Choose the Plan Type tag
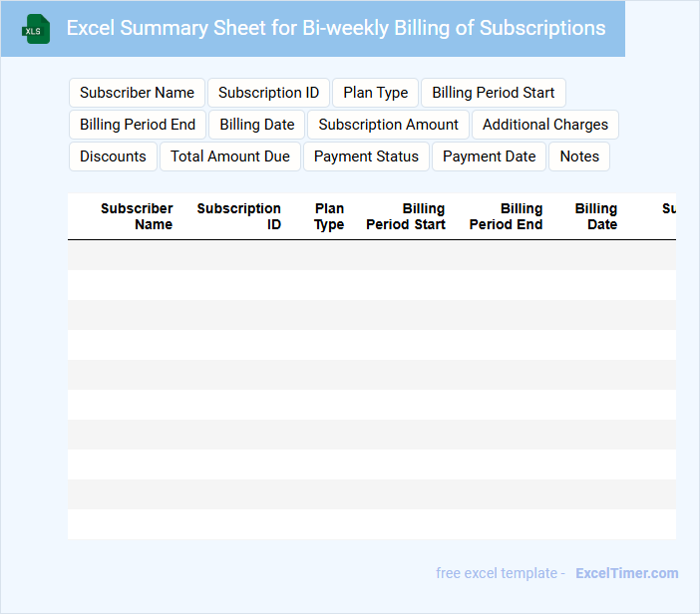Screen dimensions: 700x614 pyautogui.click(x=375, y=93)
